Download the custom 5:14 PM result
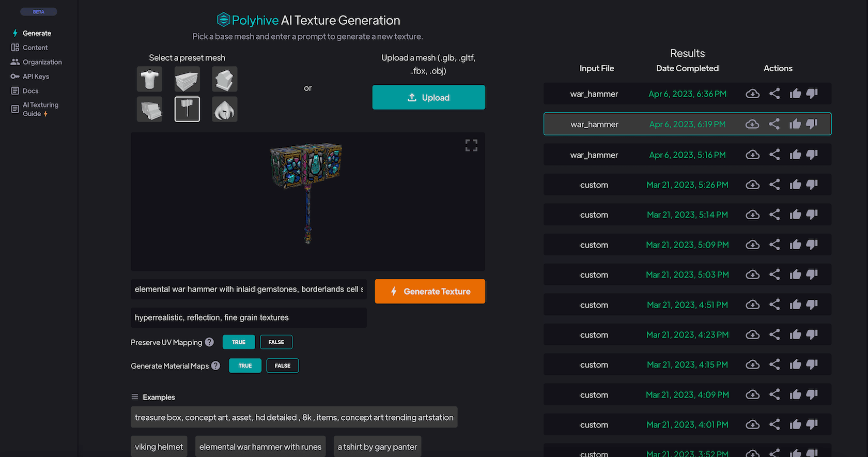The width and height of the screenshot is (868, 457). click(753, 215)
